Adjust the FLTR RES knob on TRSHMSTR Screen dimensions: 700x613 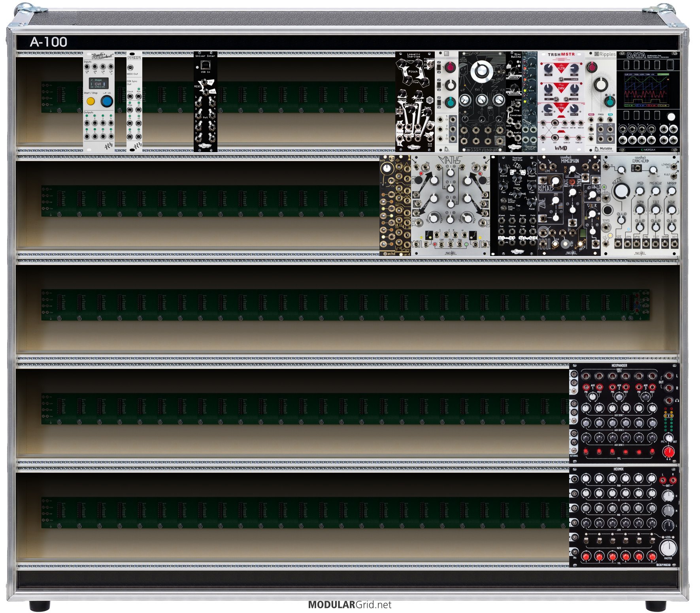click(574, 68)
